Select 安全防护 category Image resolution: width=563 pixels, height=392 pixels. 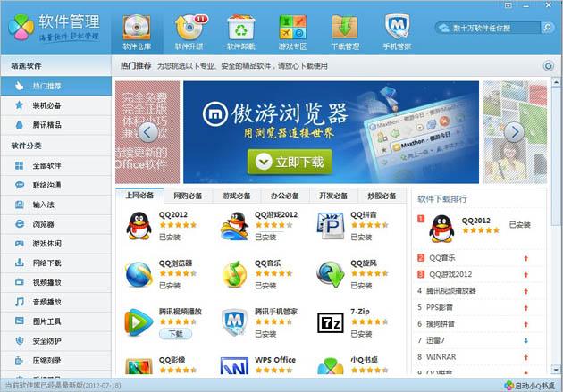tap(56, 341)
